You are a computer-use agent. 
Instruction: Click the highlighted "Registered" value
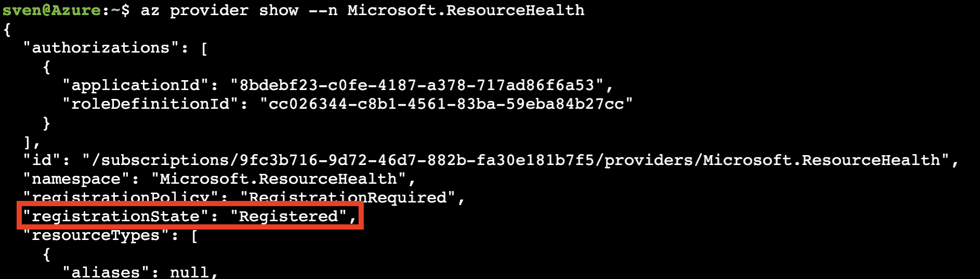pos(288,217)
